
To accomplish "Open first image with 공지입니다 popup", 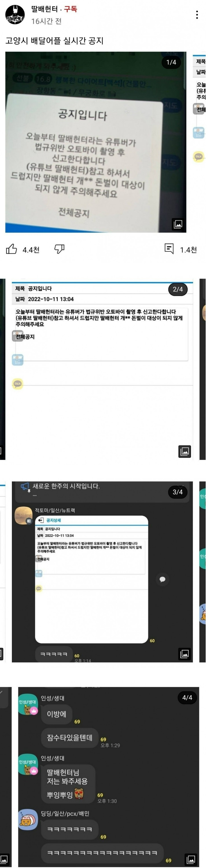I will (x=96, y=142).
